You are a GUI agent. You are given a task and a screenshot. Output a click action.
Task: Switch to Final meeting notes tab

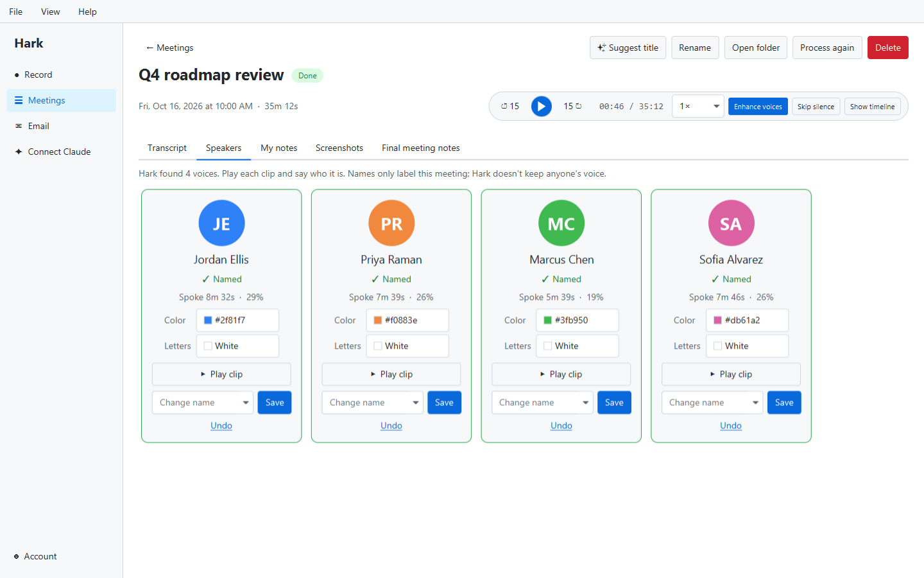tap(421, 148)
